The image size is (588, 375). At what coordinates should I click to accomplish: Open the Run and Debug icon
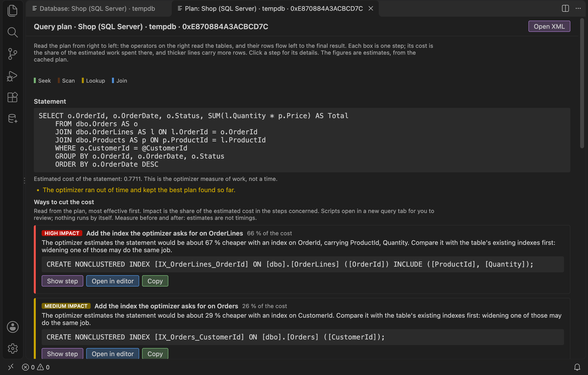[x=12, y=76]
